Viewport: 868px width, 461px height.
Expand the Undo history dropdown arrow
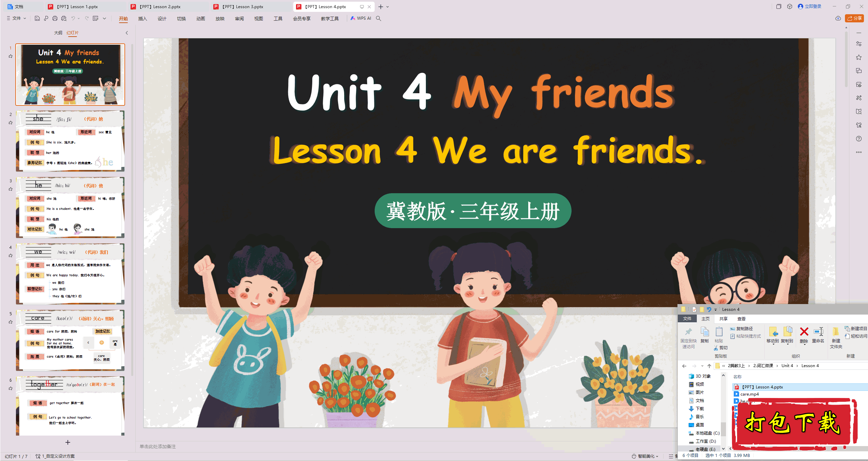79,18
